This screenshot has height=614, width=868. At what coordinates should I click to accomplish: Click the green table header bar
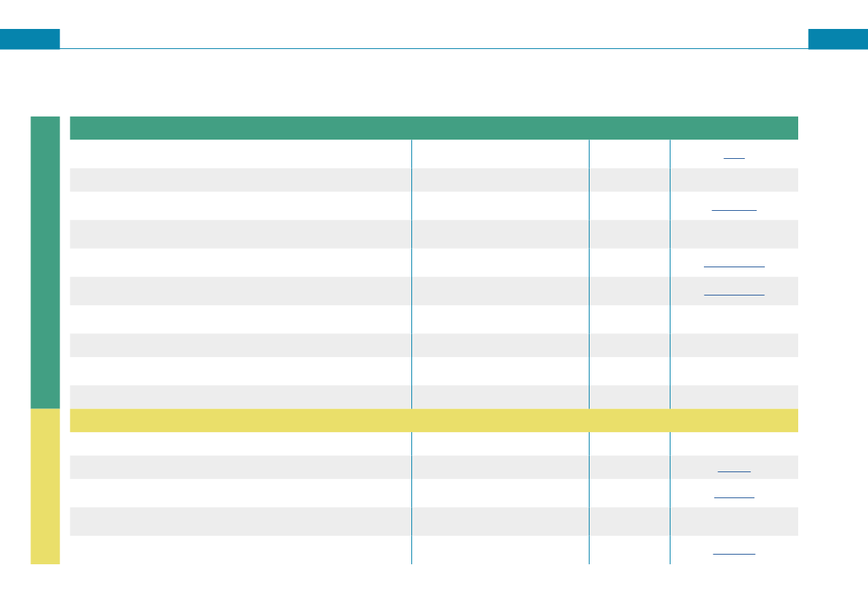[x=434, y=128]
